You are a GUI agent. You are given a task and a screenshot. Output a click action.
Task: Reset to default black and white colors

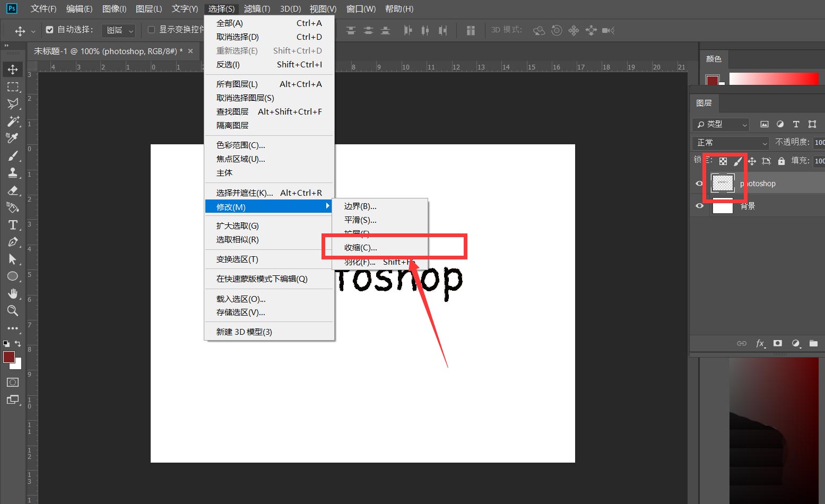pyautogui.click(x=6, y=343)
